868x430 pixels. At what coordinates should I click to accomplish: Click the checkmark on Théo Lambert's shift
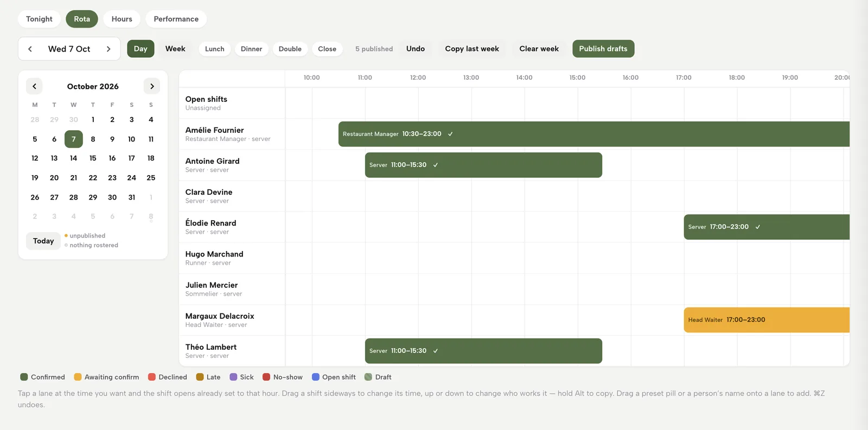coord(436,351)
